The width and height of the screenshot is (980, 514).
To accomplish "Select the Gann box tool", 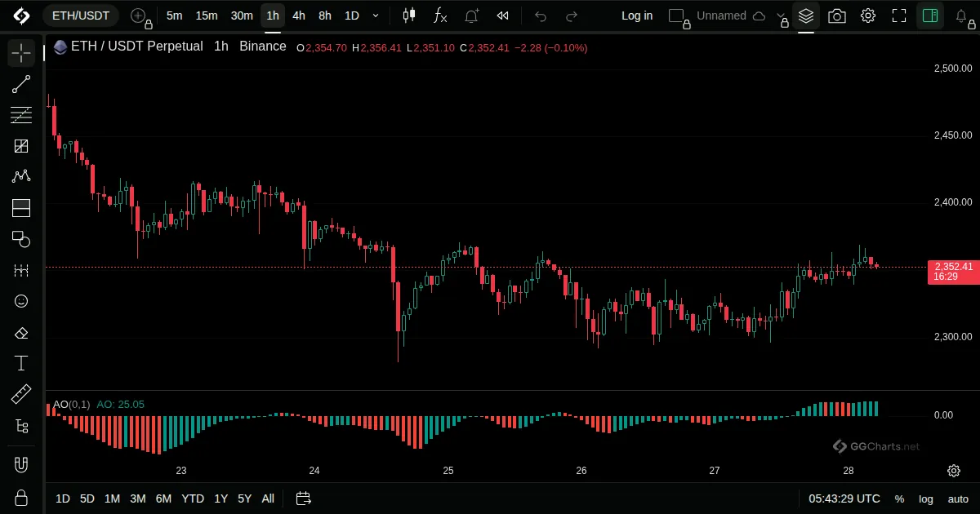I will point(21,146).
